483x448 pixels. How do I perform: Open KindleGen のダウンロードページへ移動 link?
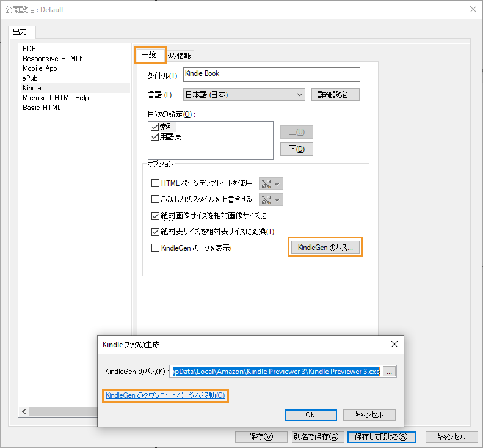(165, 395)
